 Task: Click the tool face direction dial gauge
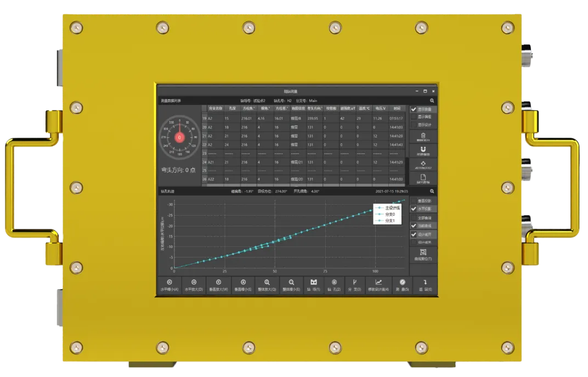(179, 137)
